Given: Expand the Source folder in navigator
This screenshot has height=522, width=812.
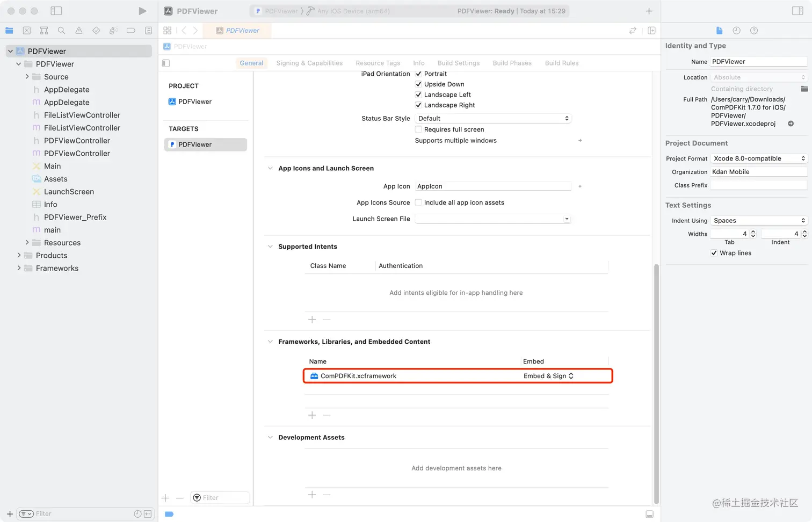Looking at the screenshot, I should click(27, 77).
